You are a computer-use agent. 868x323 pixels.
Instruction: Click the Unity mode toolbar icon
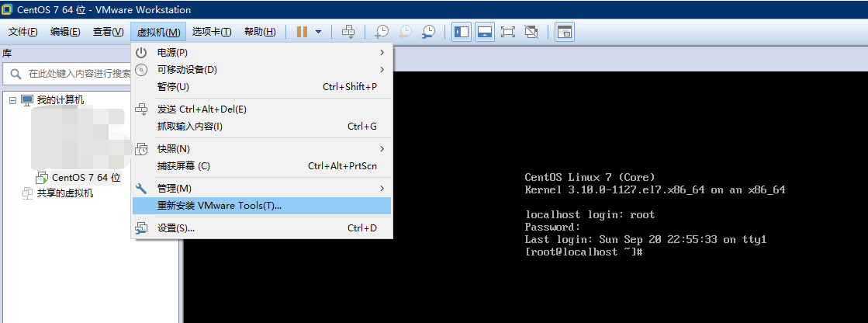coord(531,32)
